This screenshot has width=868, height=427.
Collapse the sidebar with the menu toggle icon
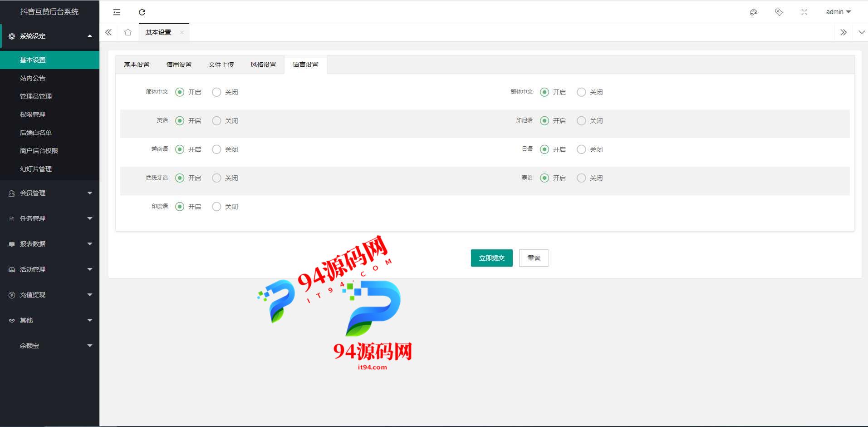117,12
